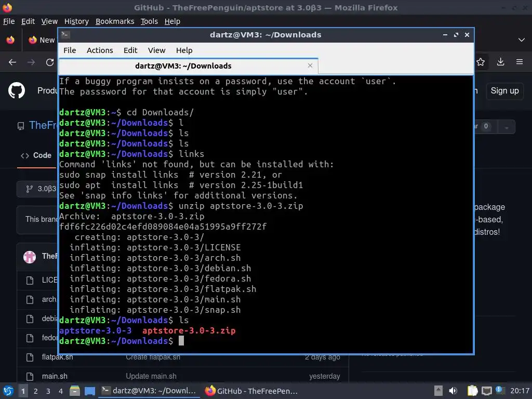The height and width of the screenshot is (399, 532).
Task: Switch to workspace 1
Action: coord(23,391)
